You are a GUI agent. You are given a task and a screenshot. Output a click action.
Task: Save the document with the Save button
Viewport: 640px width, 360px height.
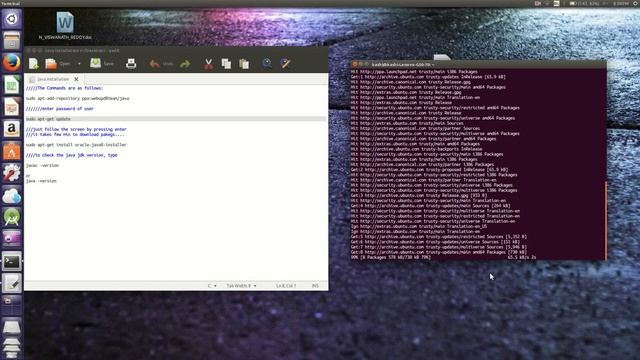(x=102, y=63)
